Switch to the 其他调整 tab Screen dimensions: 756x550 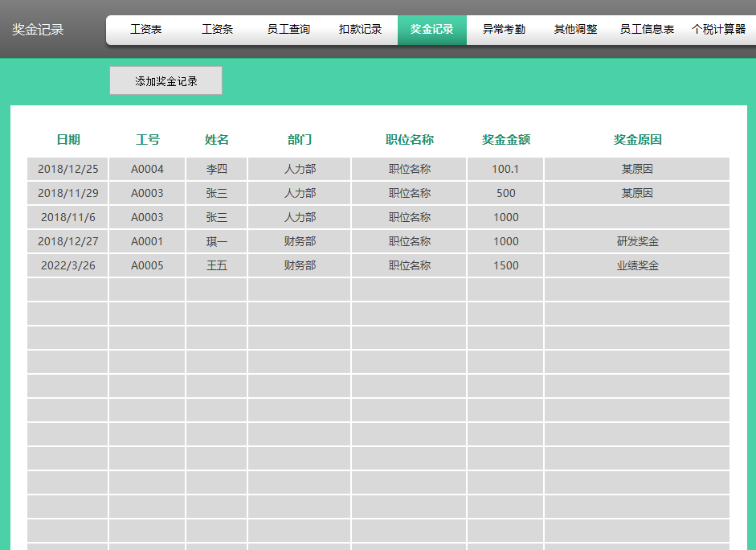[x=574, y=29]
